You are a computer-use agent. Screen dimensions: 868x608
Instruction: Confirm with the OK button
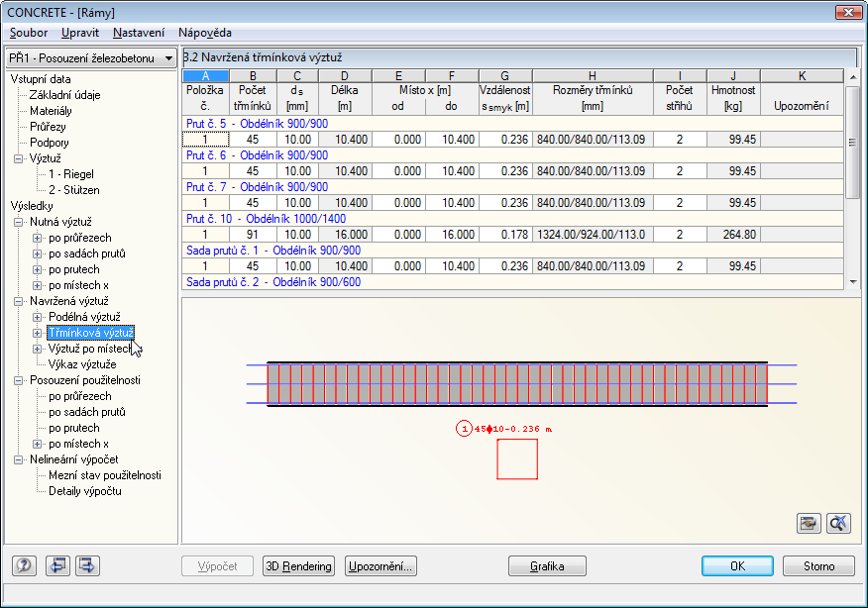(x=737, y=566)
